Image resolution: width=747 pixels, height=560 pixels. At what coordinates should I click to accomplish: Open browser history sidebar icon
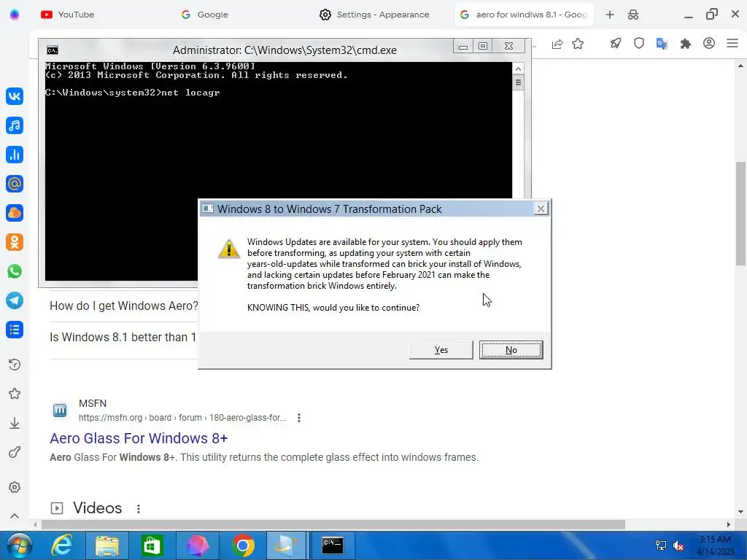(15, 365)
